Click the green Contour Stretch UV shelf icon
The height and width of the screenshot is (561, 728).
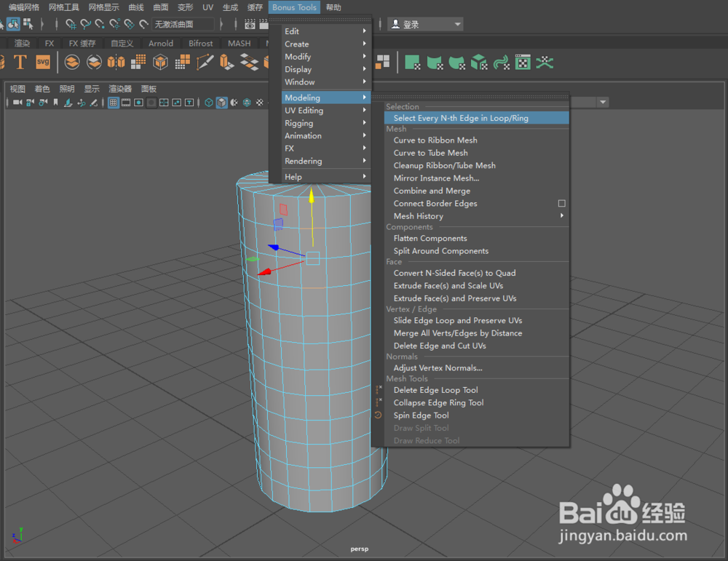(x=501, y=62)
